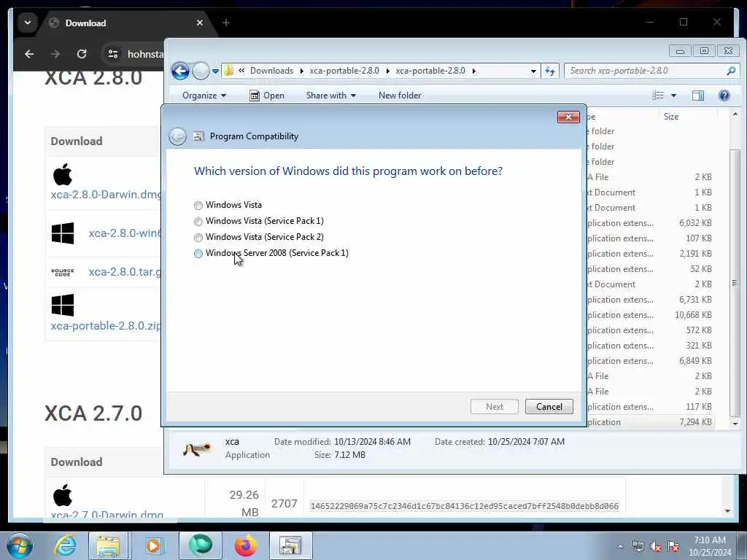Open Windows Media Player from taskbar
This screenshot has width=747, height=560.
pyautogui.click(x=153, y=545)
